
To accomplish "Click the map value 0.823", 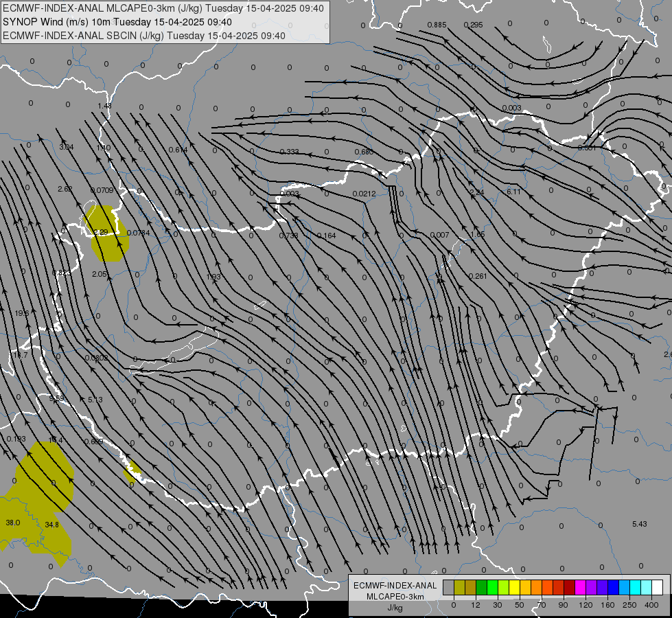I will pyautogui.click(x=62, y=273).
